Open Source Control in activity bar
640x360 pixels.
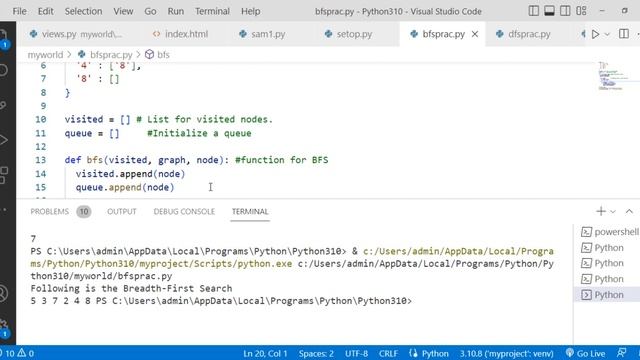(x=4, y=105)
